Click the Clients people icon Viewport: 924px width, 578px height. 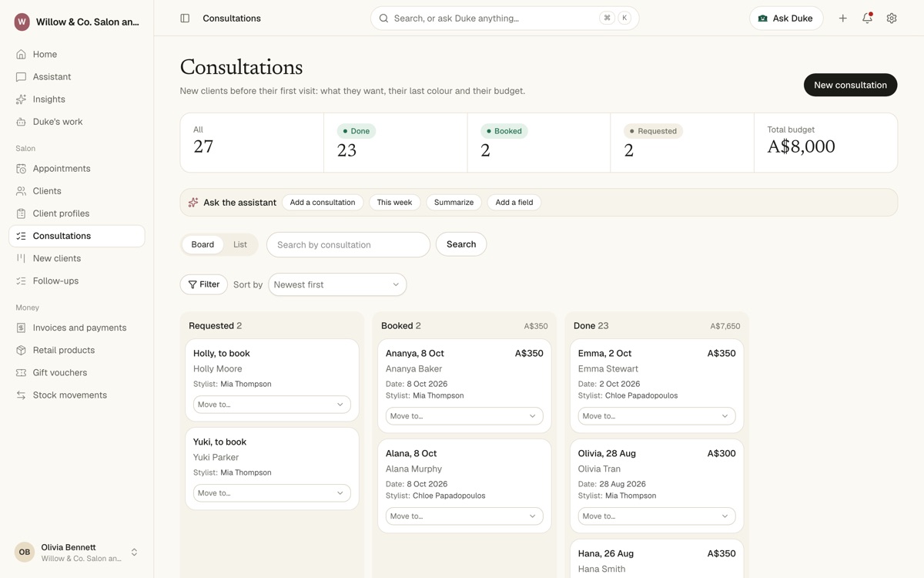coord(21,191)
